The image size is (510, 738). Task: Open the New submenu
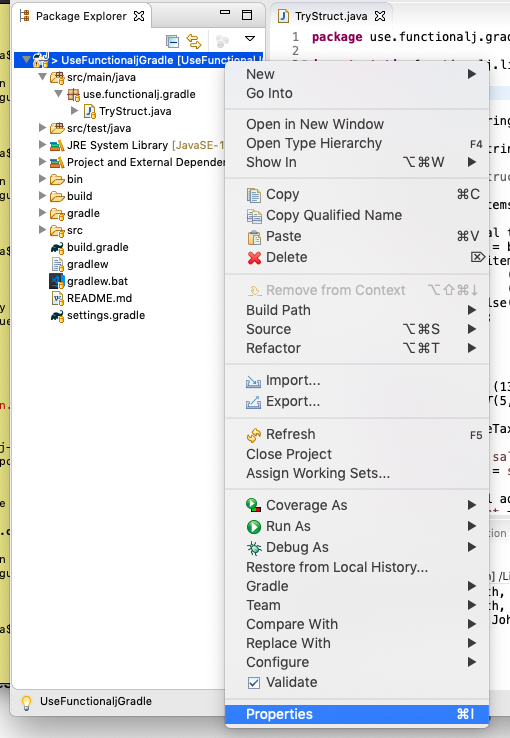357,74
